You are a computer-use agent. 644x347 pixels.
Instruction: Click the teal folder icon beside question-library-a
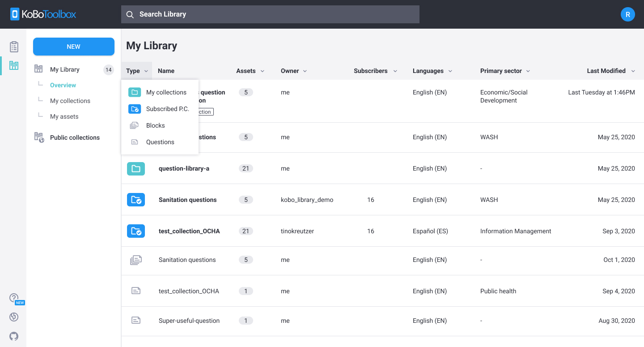pyautogui.click(x=136, y=168)
